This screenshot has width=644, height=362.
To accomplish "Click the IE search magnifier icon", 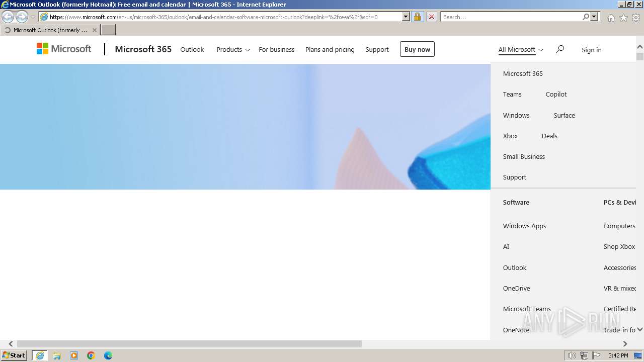I will tap(586, 17).
